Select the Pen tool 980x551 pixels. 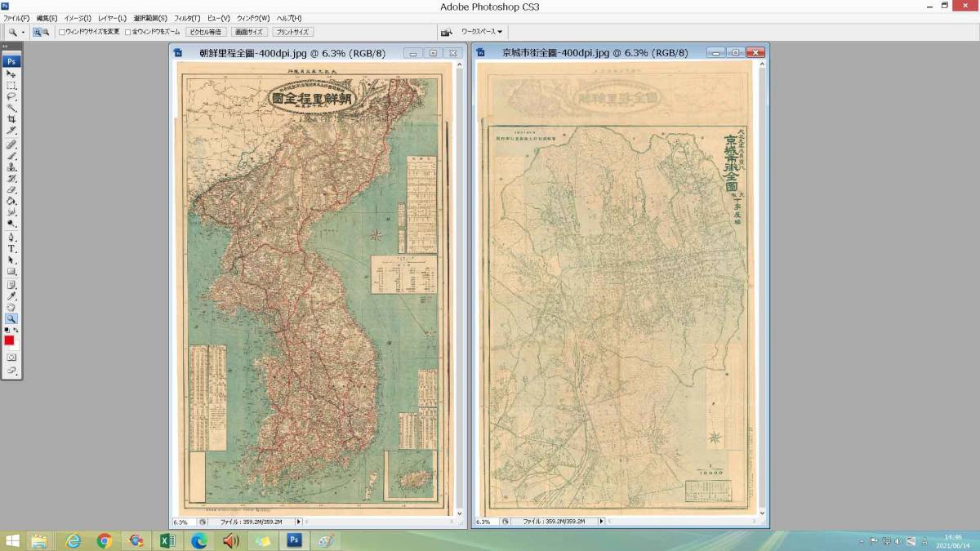(11, 238)
